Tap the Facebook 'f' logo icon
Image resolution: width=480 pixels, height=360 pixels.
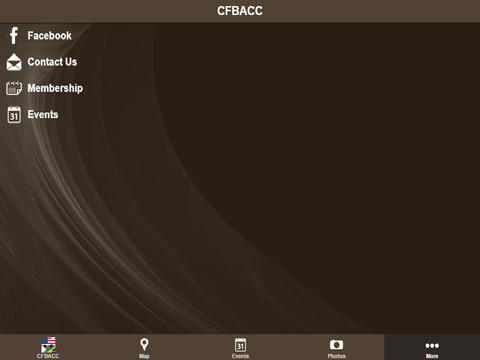coord(14,35)
